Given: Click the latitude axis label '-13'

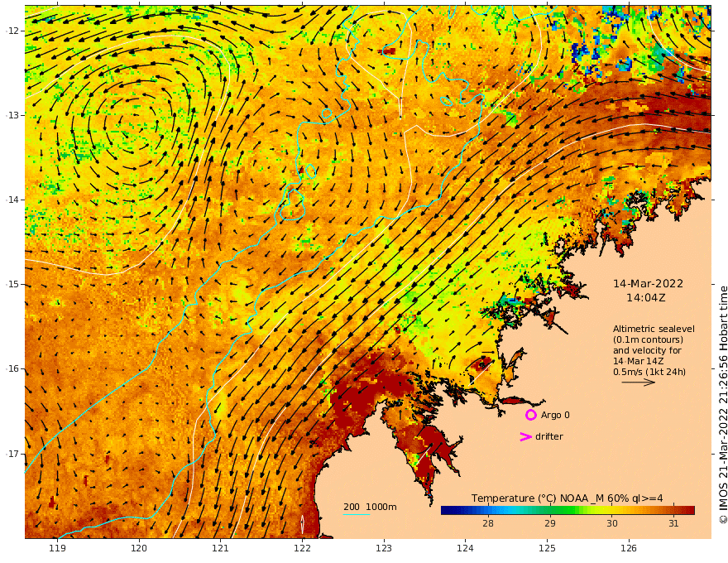Looking at the screenshot, I should tap(12, 115).
